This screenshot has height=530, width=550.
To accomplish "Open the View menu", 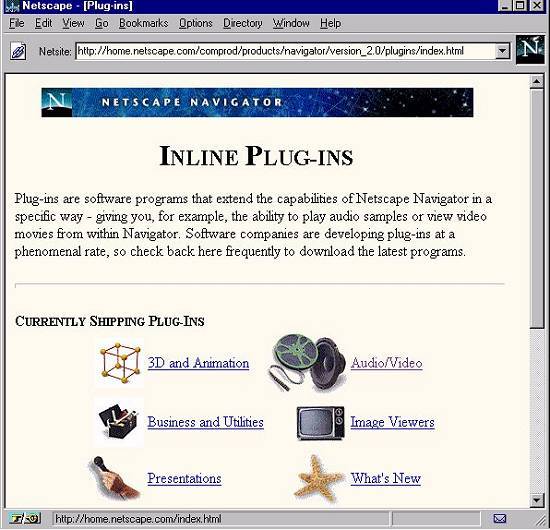I will pos(73,23).
